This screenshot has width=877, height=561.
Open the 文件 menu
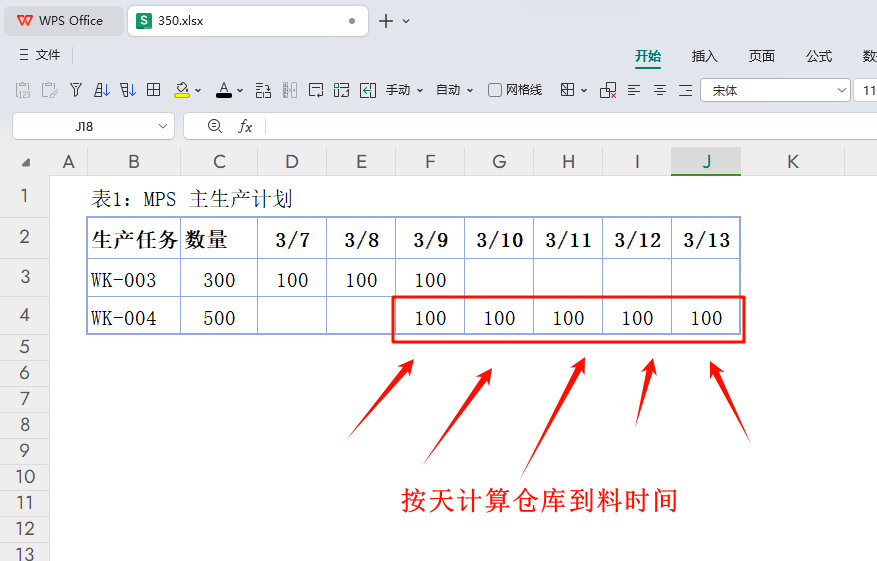pyautogui.click(x=40, y=55)
